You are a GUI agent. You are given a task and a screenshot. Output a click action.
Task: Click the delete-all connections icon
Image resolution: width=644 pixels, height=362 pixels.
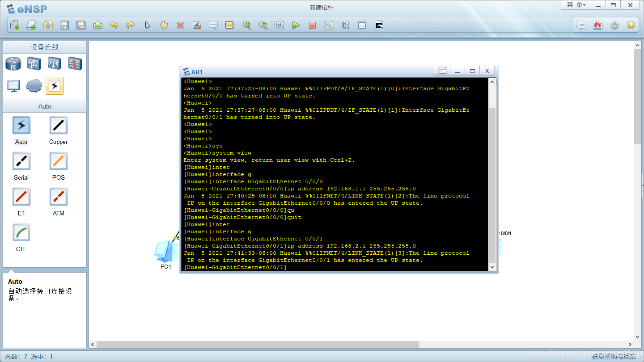pyautogui.click(x=197, y=25)
